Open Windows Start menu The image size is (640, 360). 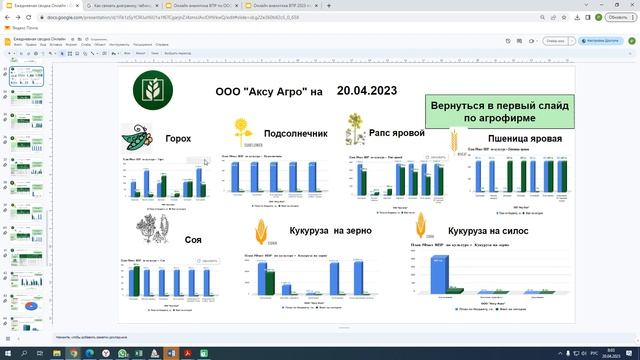coord(8,353)
